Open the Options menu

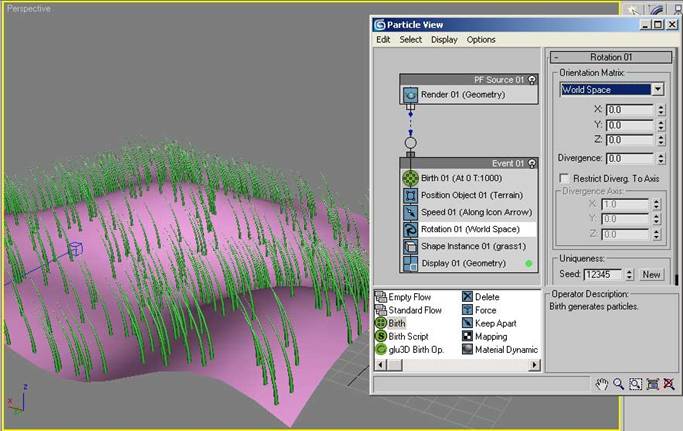[481, 40]
